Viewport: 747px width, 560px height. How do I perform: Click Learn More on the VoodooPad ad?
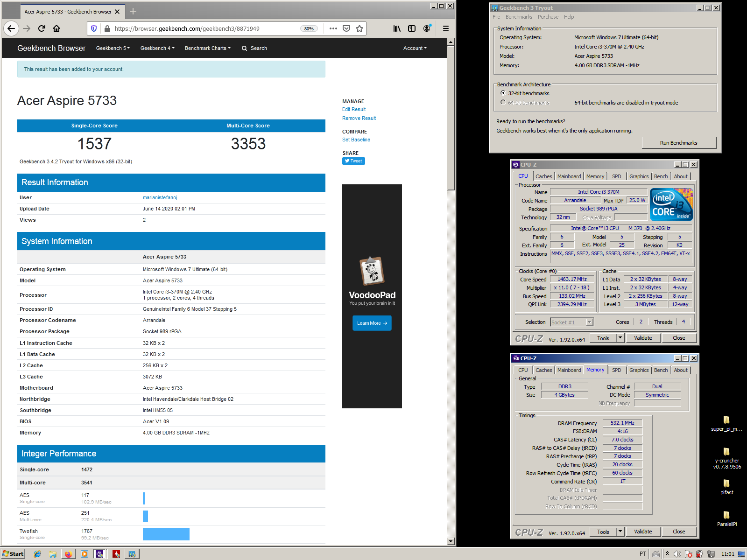(x=372, y=323)
